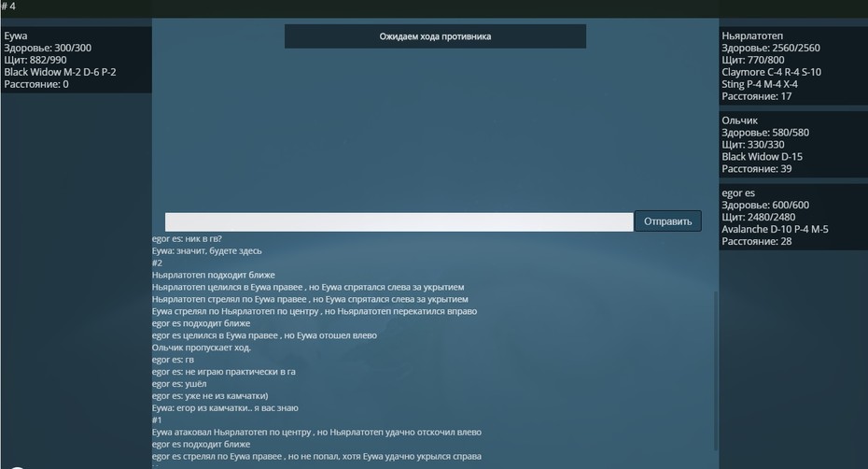
Task: Click Eywa's Здоровье: 300/300 value
Action: point(48,49)
